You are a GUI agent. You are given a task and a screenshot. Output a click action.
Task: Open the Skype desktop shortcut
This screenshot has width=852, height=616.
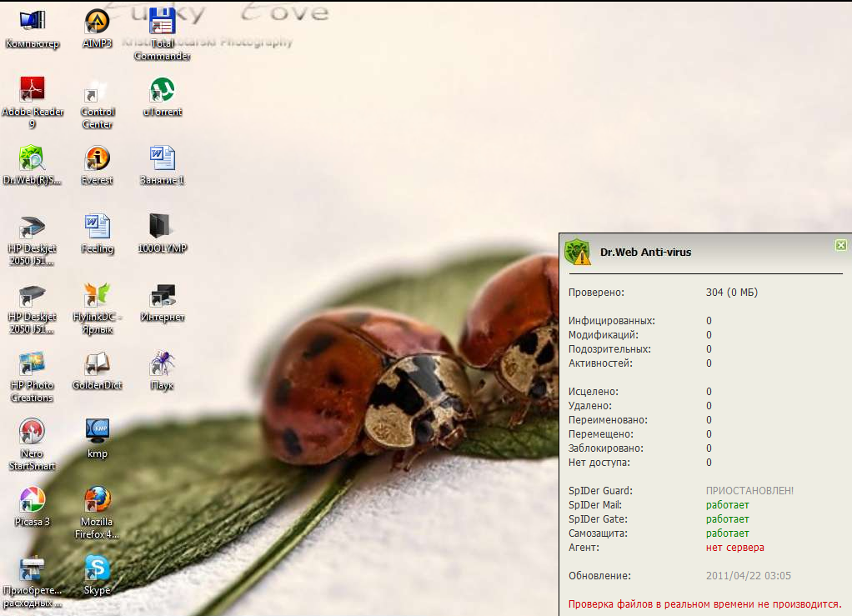(98, 568)
